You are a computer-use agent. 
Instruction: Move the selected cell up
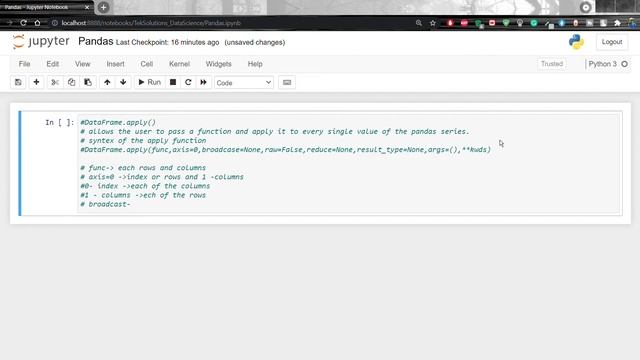(x=107, y=82)
